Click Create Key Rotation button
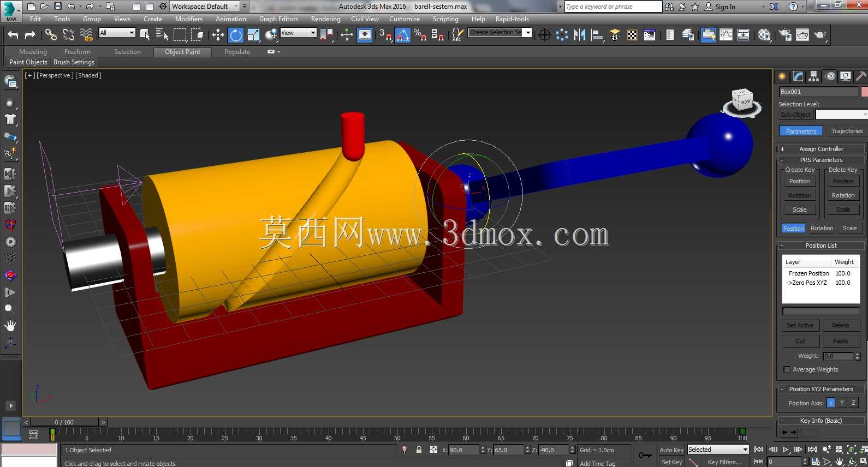The width and height of the screenshot is (868, 467). [799, 195]
